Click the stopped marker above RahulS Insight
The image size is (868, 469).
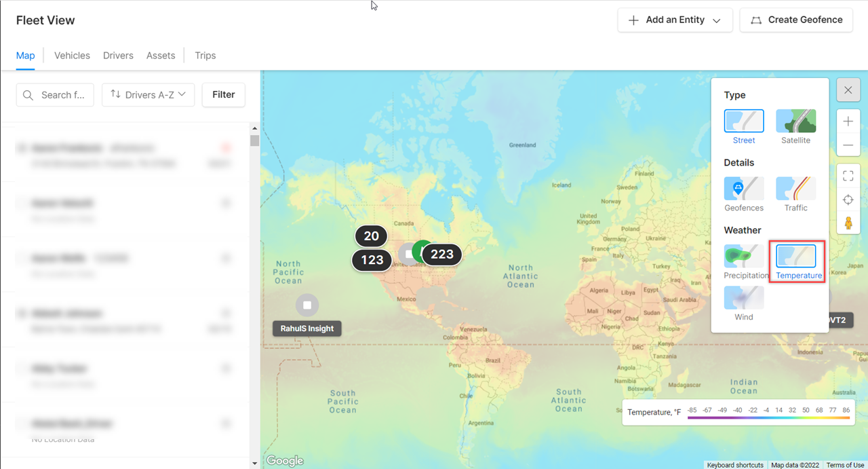[307, 305]
